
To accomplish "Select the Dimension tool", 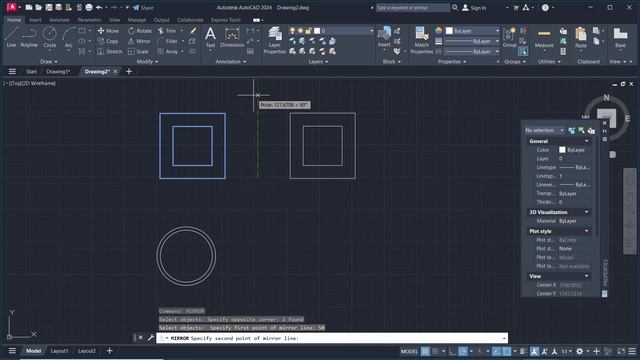I will coord(232,37).
